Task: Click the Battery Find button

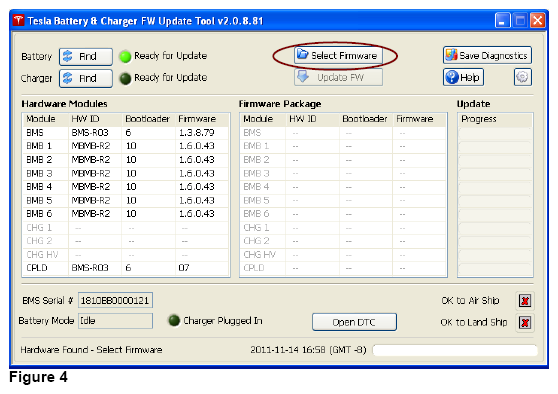Action: coord(86,57)
